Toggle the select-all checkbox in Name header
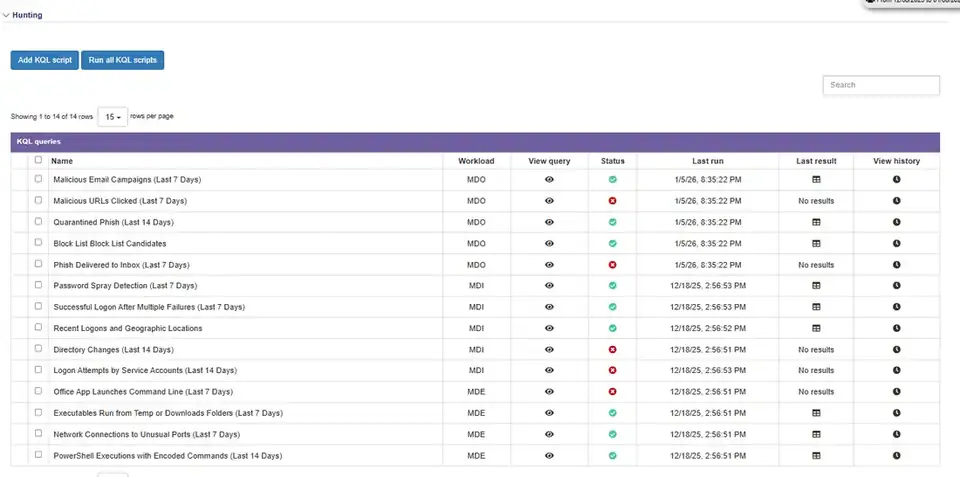 [x=39, y=160]
